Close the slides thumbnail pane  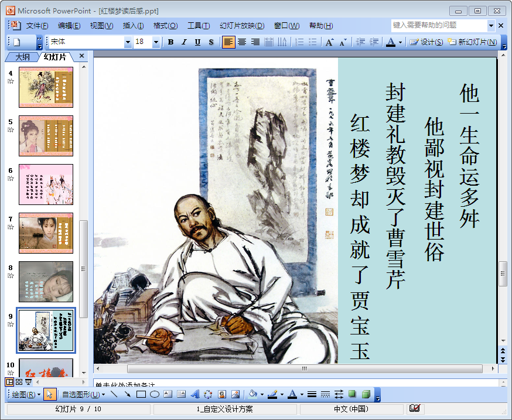click(x=81, y=56)
